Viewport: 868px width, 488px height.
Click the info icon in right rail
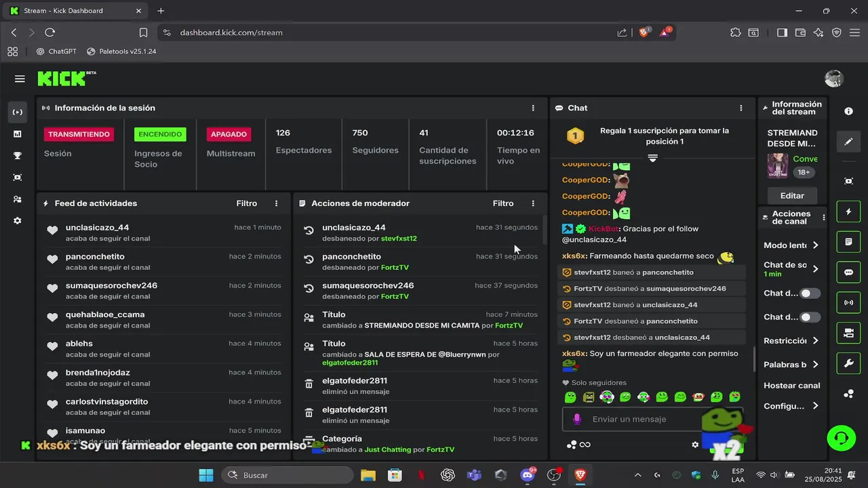pyautogui.click(x=848, y=111)
